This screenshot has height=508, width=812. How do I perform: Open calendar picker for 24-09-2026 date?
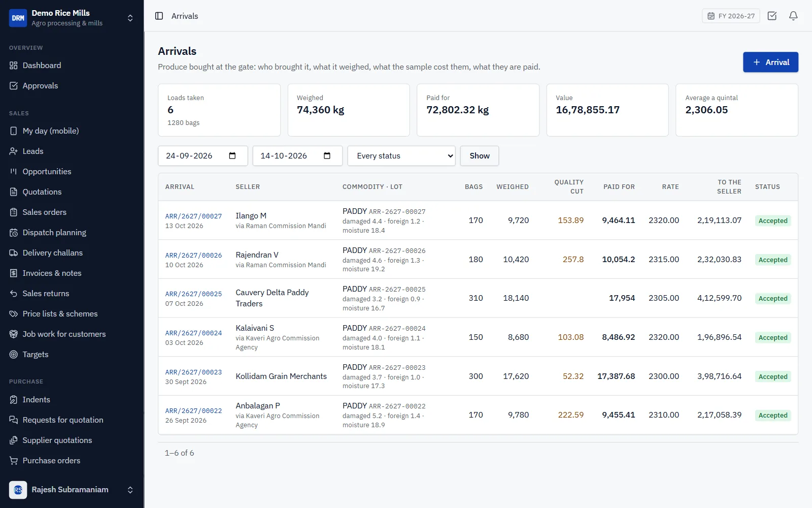(232, 156)
